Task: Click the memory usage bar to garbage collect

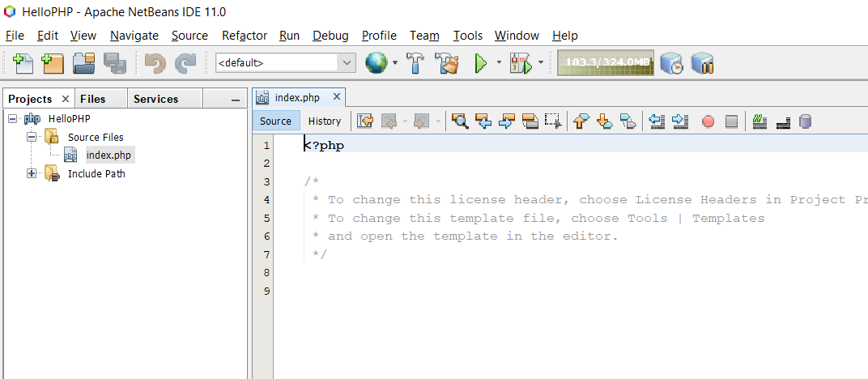Action: click(x=606, y=62)
